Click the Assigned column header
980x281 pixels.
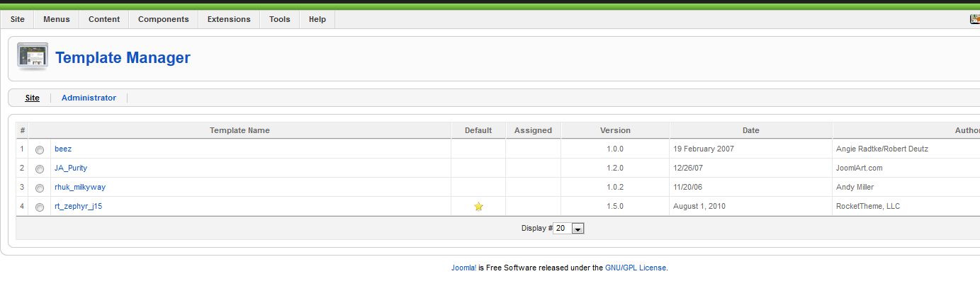[x=533, y=130]
